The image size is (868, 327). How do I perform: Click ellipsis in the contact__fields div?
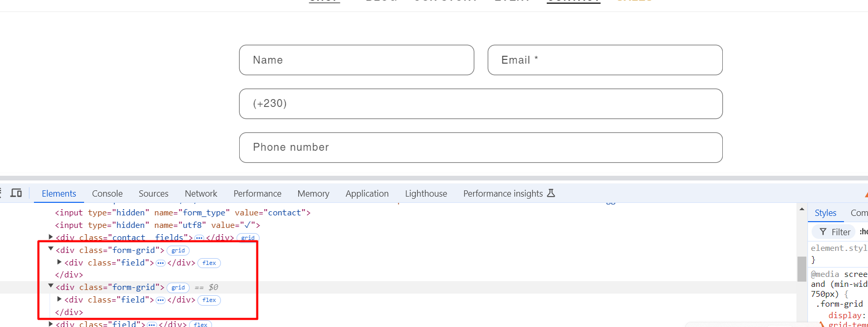(x=199, y=238)
